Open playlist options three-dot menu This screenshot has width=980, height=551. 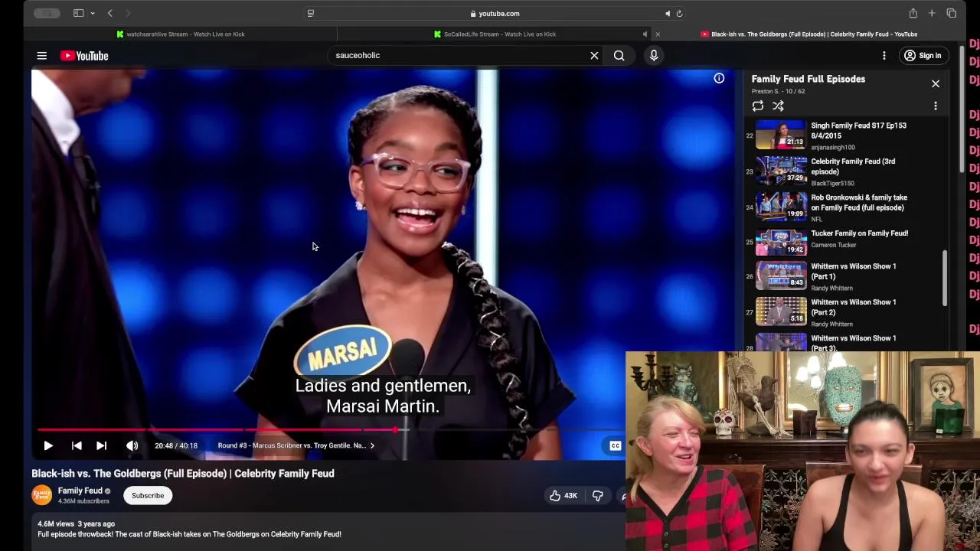click(x=936, y=106)
